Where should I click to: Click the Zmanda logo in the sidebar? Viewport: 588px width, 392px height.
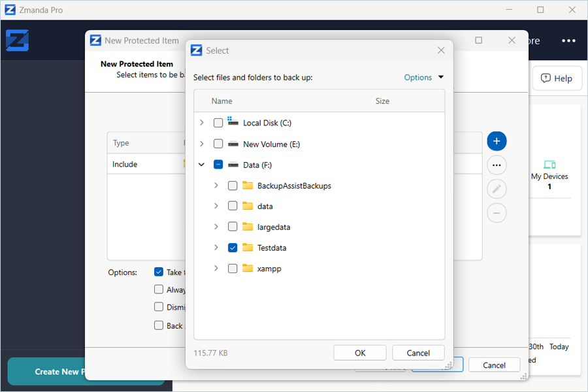click(17, 41)
